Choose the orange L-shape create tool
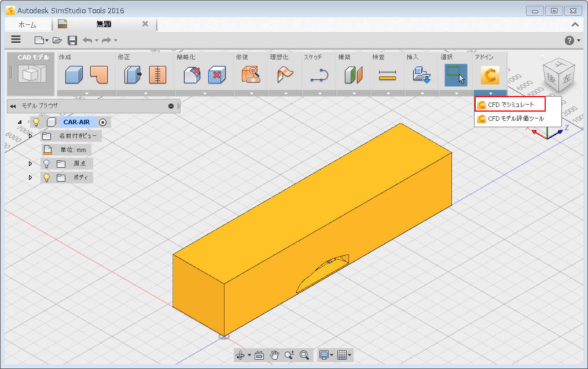This screenshot has height=369, width=588. click(99, 75)
